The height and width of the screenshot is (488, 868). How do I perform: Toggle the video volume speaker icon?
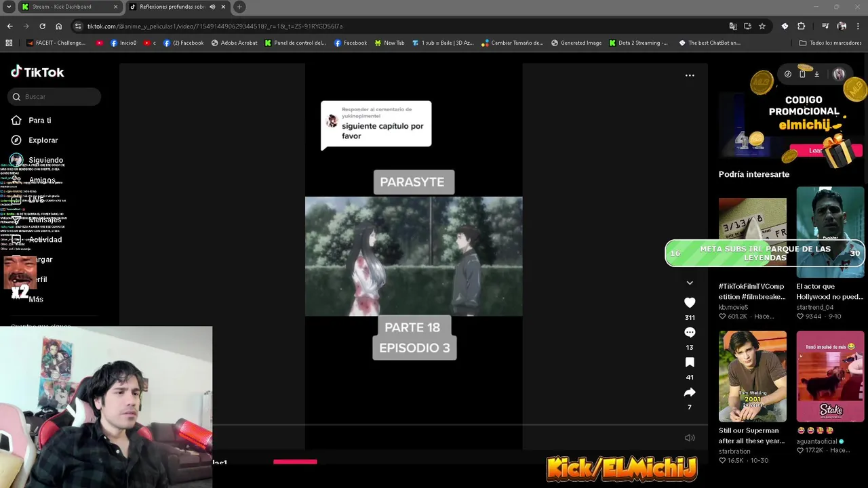[x=690, y=438]
